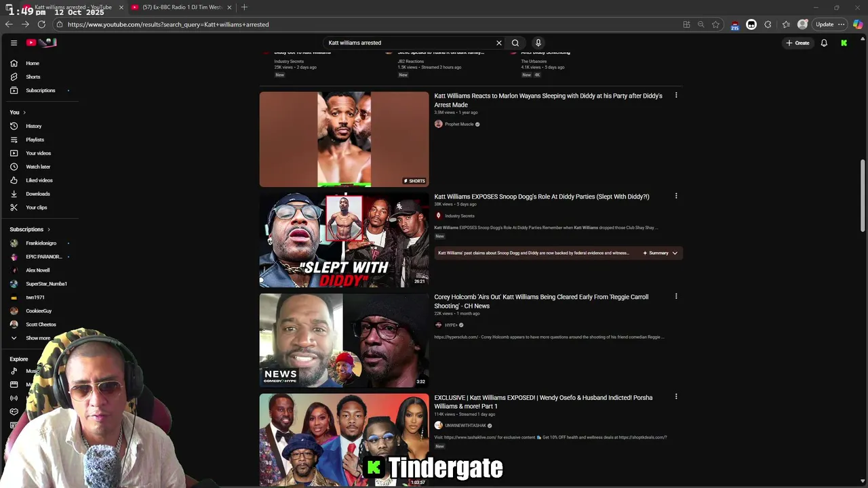Close the Ex-BBC Radio 1 DJ tab

[x=229, y=7]
